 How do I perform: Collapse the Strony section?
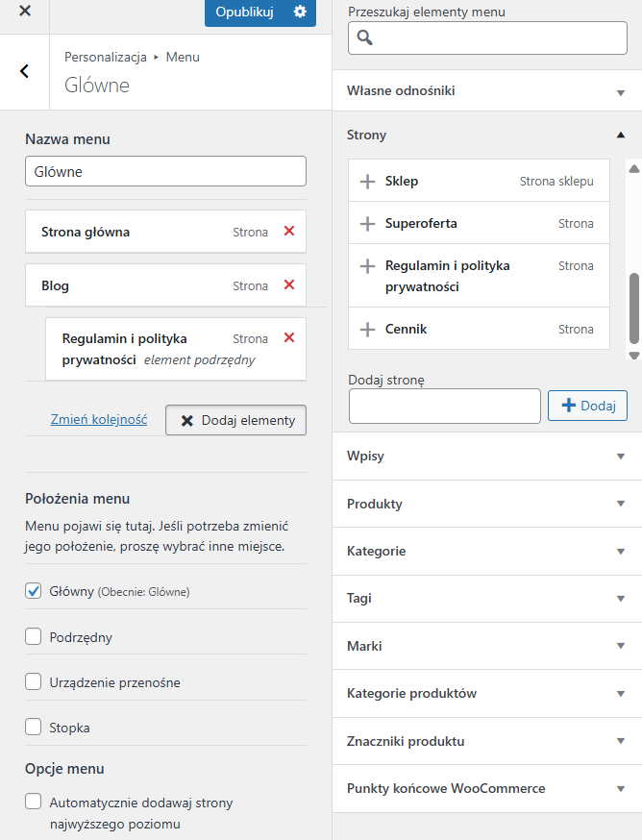tap(621, 136)
